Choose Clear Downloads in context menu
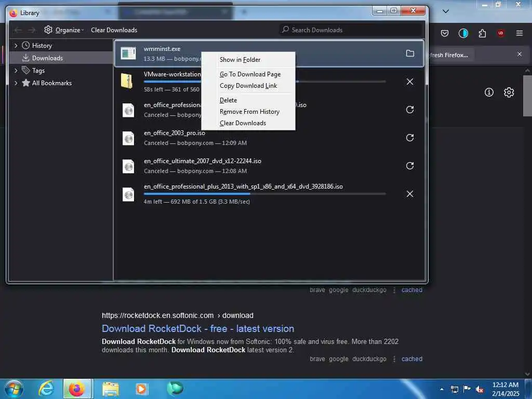Viewport: 532px width, 399px height. (248, 123)
